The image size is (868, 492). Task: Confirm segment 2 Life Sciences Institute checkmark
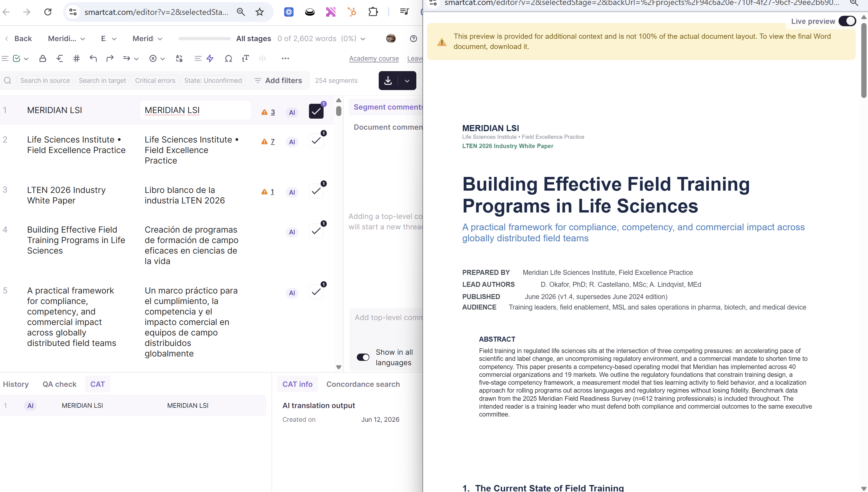point(316,140)
